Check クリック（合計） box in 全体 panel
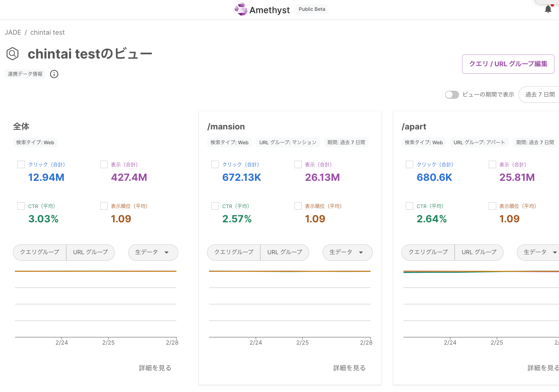Screen dimensions: 559x392 point(21,164)
